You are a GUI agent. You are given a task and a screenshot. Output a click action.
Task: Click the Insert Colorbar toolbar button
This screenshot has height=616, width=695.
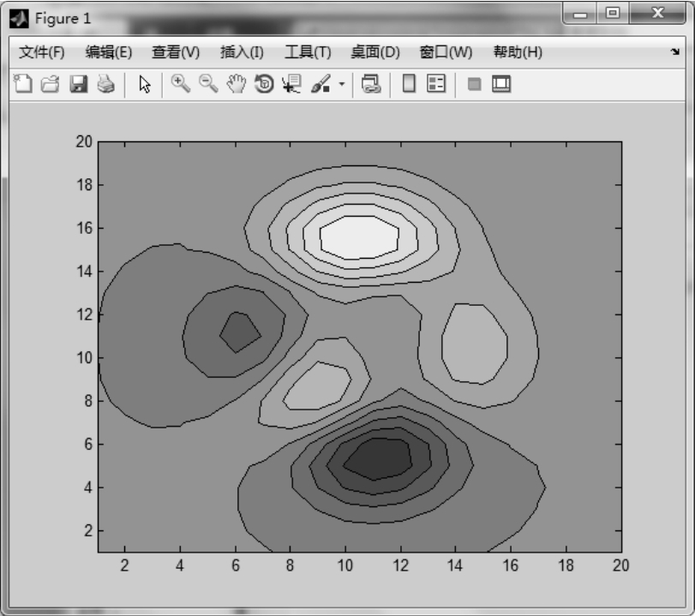pyautogui.click(x=409, y=84)
